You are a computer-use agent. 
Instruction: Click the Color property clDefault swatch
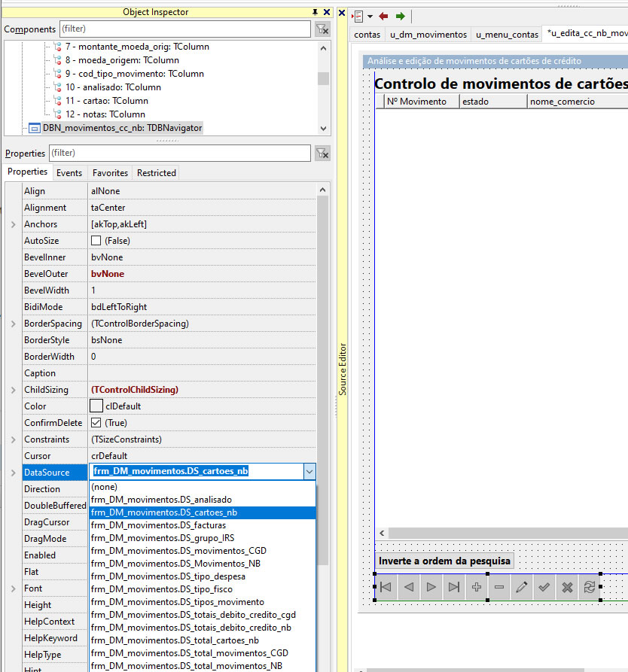[96, 406]
